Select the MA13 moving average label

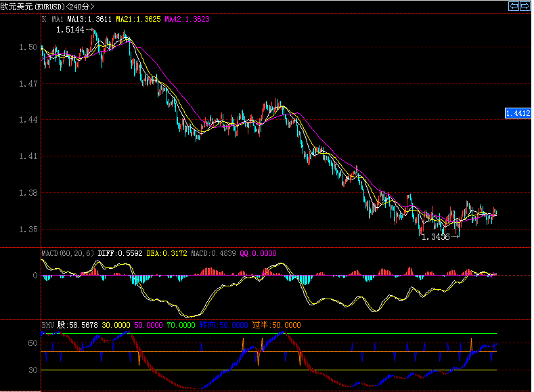(89, 20)
